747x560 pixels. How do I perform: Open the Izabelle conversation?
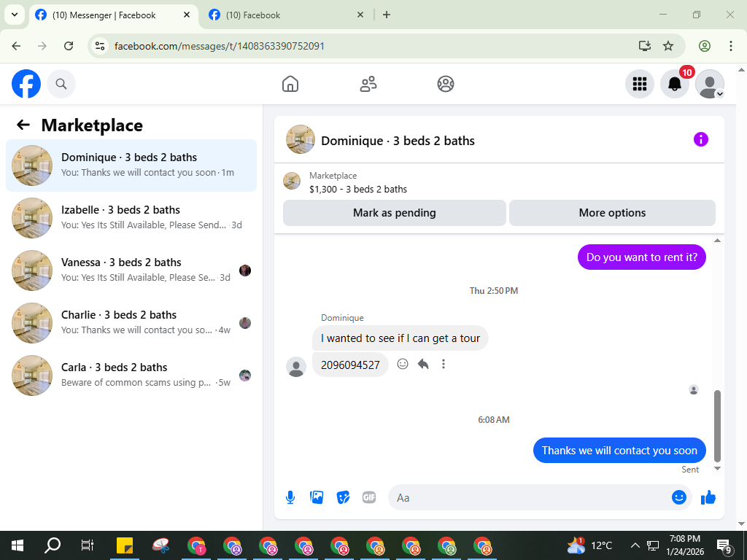coord(131,217)
